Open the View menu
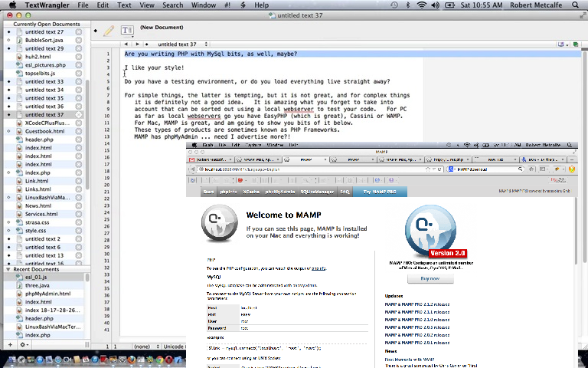Viewport: 588px width, 368px height. [147, 5]
